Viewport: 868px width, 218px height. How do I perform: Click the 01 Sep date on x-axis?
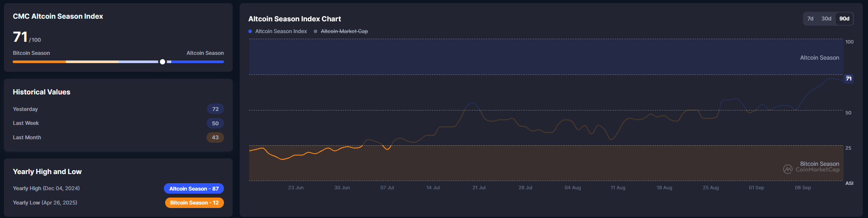(x=756, y=188)
